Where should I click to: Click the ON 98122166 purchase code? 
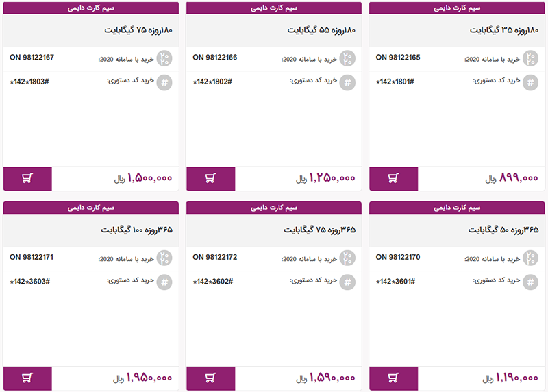pyautogui.click(x=215, y=58)
